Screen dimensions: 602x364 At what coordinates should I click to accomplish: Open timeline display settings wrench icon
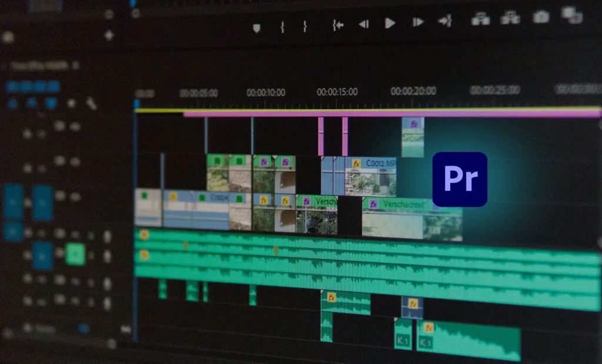point(91,103)
